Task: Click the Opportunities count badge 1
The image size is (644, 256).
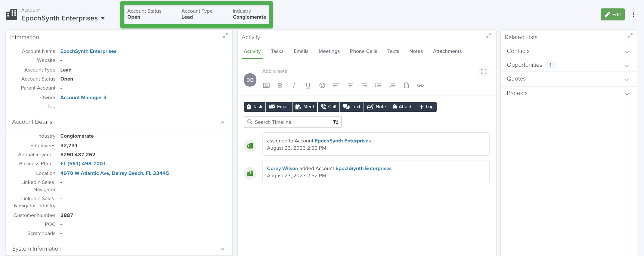Action: pos(550,65)
